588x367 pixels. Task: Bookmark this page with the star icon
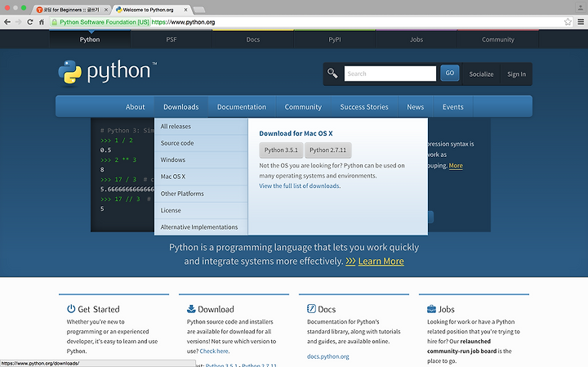point(568,22)
